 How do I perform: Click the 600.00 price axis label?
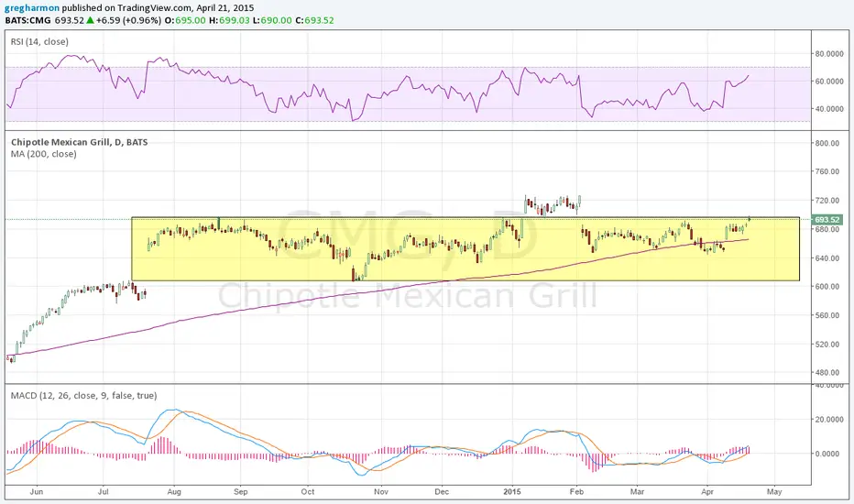coord(827,287)
